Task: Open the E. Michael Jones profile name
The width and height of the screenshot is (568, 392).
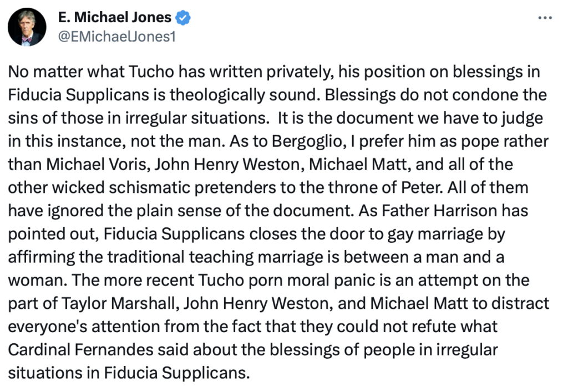Action: (x=115, y=17)
